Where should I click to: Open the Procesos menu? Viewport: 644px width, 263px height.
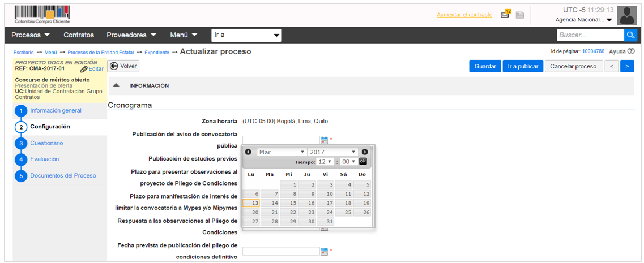click(x=31, y=35)
